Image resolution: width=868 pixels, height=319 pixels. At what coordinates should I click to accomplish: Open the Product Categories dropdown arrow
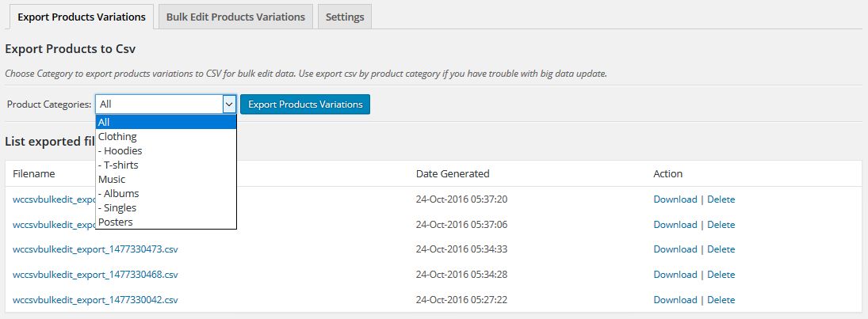[x=229, y=104]
